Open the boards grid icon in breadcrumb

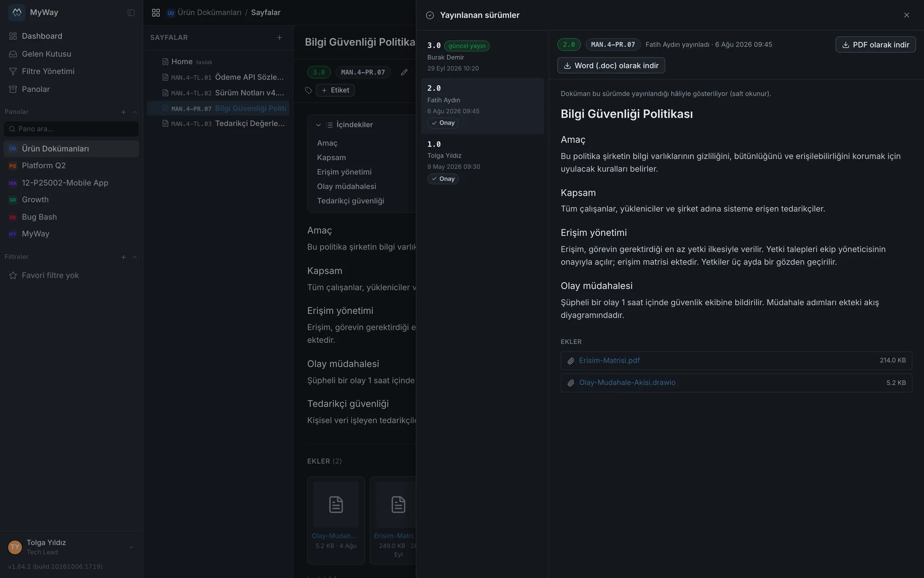click(156, 12)
